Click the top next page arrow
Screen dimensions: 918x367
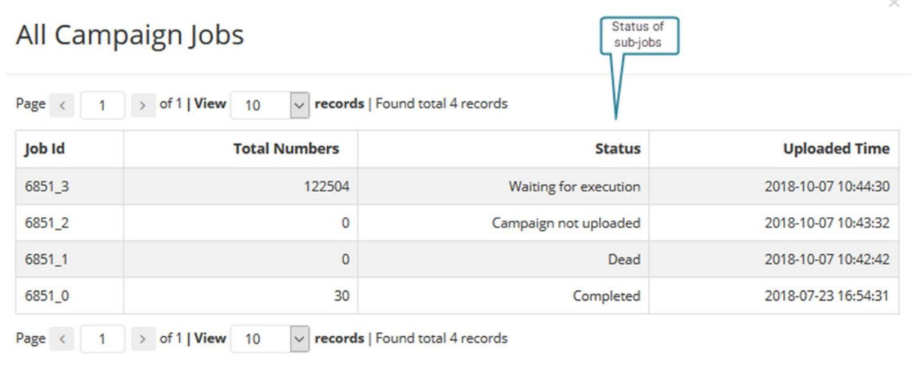pos(143,105)
